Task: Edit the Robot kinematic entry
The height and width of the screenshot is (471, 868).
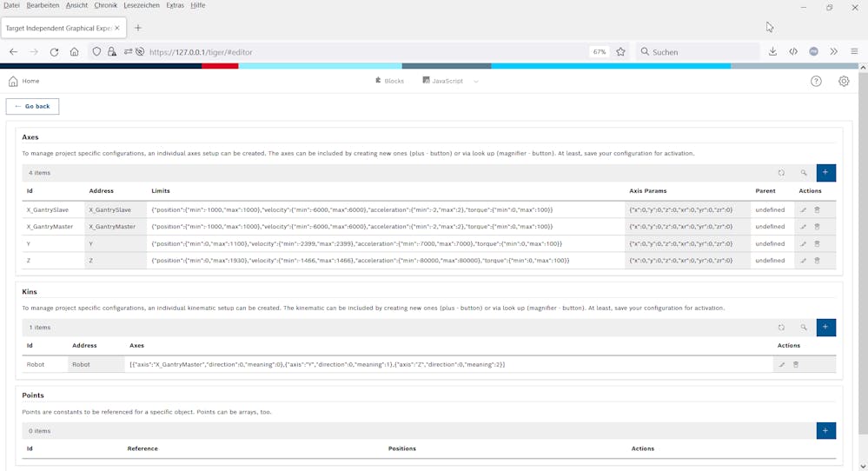Action: pos(782,365)
